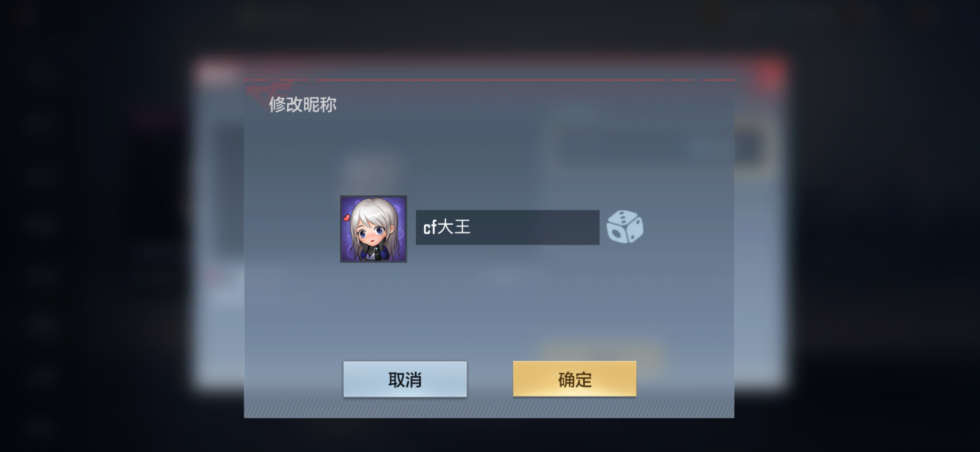Screen dimensions: 980x452
Task: Click the red heart on the avatar
Action: coord(346,218)
